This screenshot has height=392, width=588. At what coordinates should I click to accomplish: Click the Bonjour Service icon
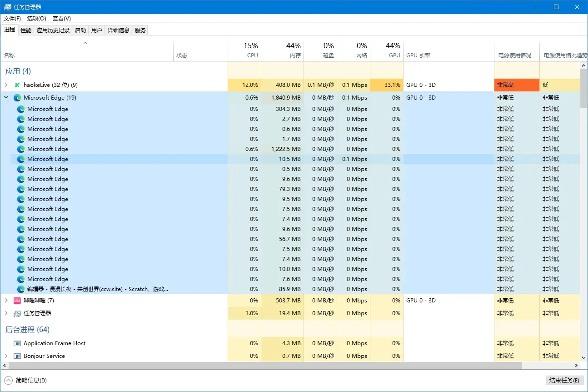(17, 356)
